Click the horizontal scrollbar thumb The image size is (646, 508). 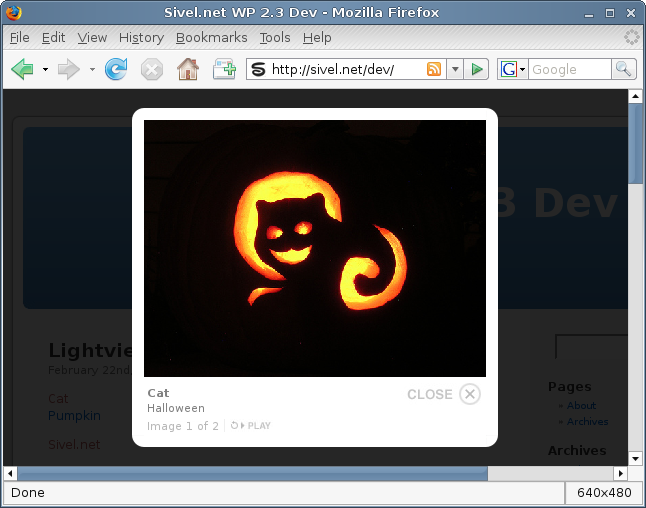pyautogui.click(x=250, y=472)
